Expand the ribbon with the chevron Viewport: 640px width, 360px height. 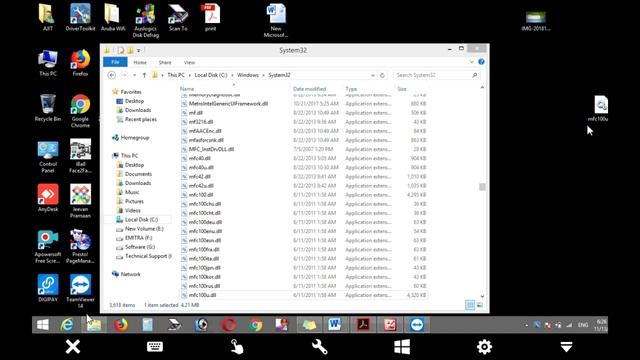(x=471, y=62)
